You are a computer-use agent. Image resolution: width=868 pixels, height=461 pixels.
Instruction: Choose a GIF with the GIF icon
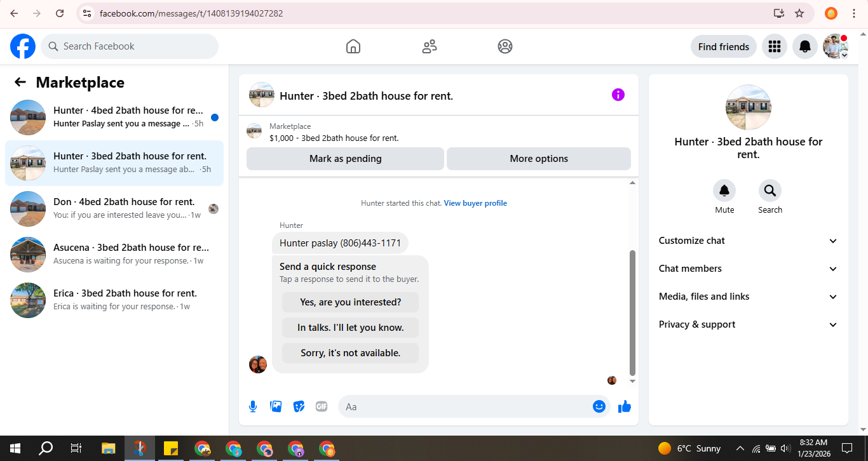(322, 406)
